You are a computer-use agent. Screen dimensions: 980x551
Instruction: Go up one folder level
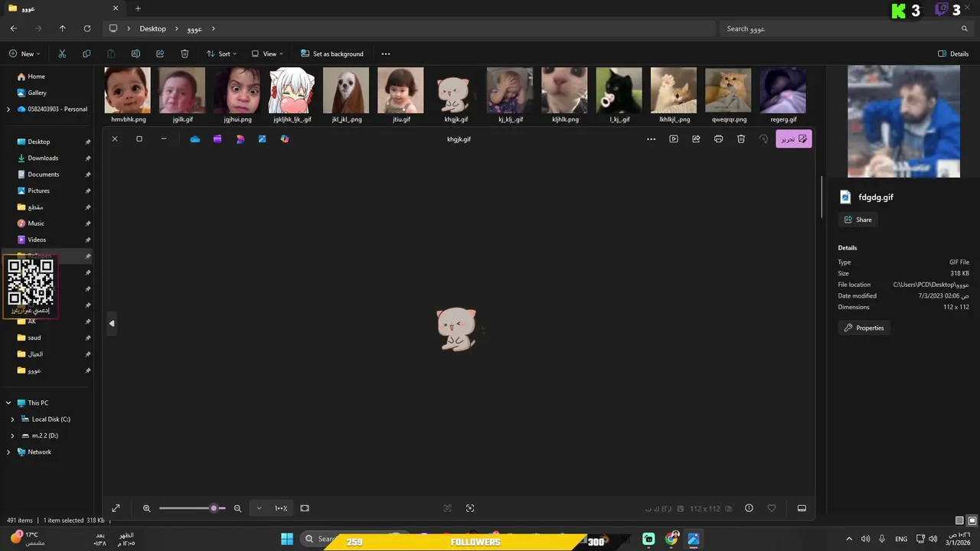click(x=63, y=28)
